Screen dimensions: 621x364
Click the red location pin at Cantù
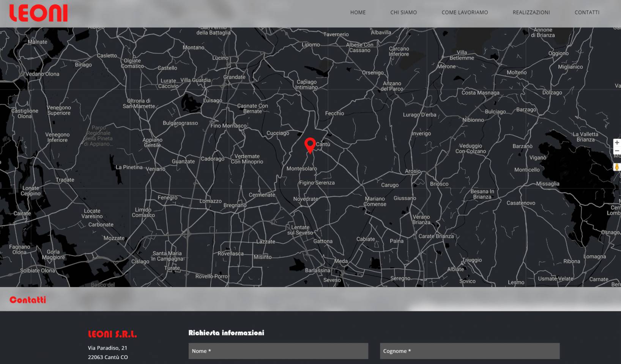310,145
